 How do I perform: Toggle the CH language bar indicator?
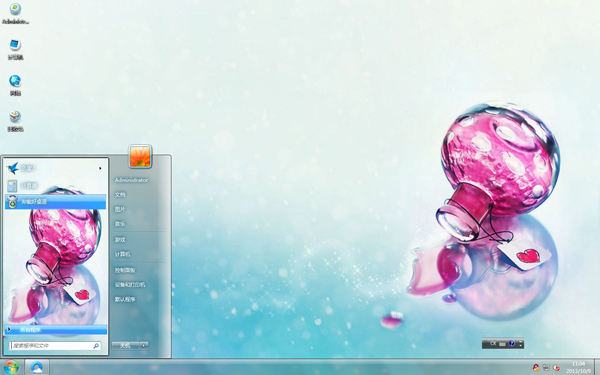[x=493, y=344]
